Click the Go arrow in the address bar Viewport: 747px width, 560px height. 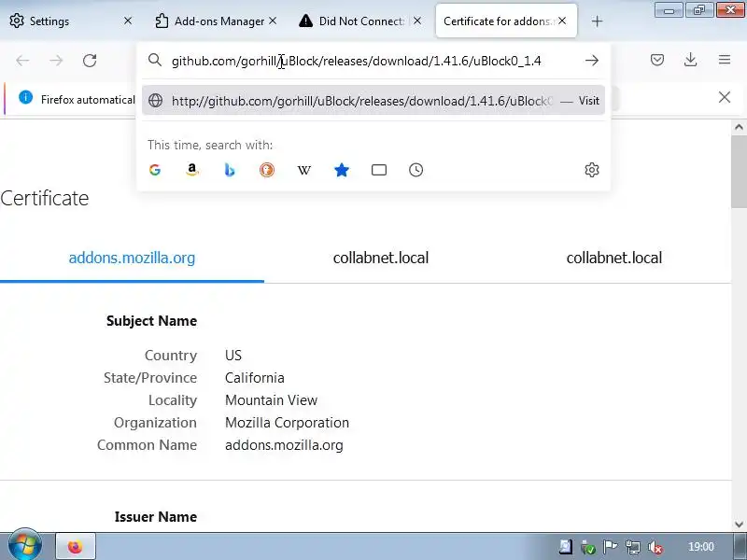[x=592, y=61]
